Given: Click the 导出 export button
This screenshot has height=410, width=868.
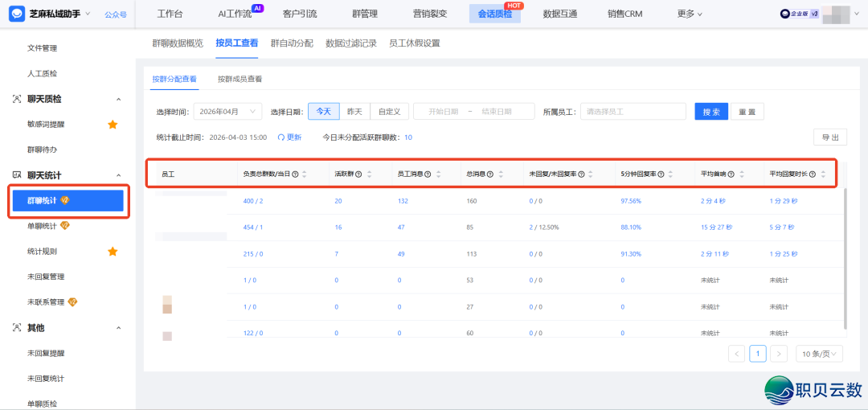Looking at the screenshot, I should click(829, 137).
